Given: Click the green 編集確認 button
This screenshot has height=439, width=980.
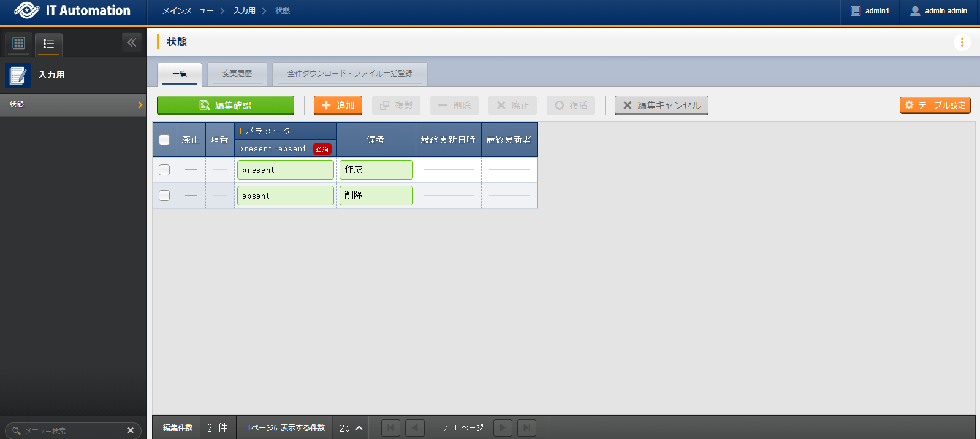Looking at the screenshot, I should (x=225, y=105).
